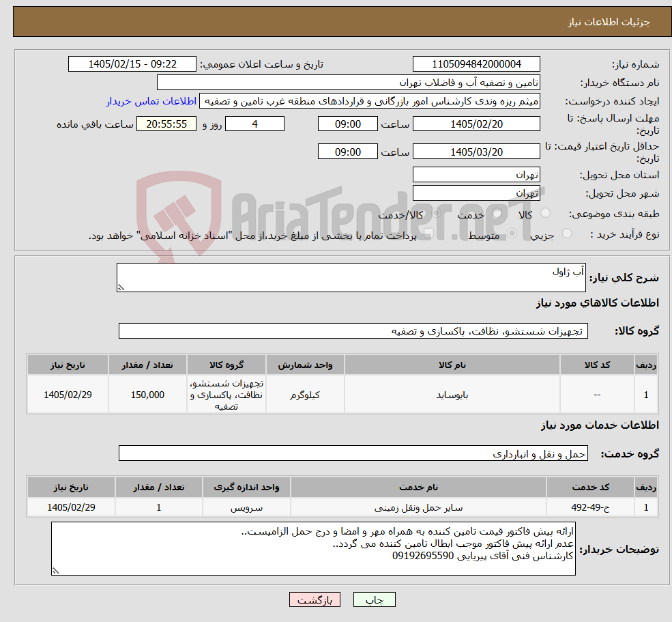Click the کد کالا column header

pos(597,365)
